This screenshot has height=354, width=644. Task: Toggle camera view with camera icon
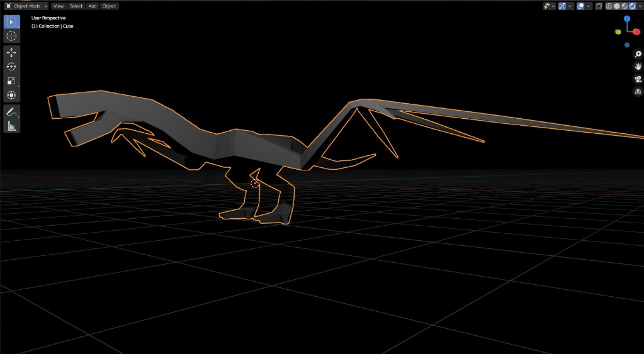coord(638,79)
